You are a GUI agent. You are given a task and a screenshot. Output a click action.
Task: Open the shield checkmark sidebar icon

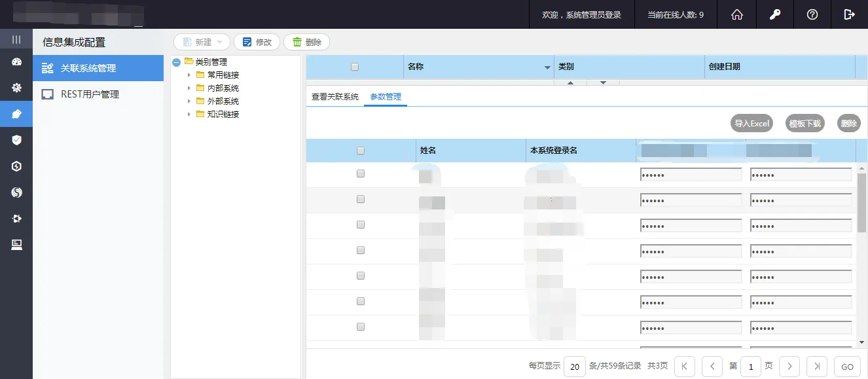point(16,140)
